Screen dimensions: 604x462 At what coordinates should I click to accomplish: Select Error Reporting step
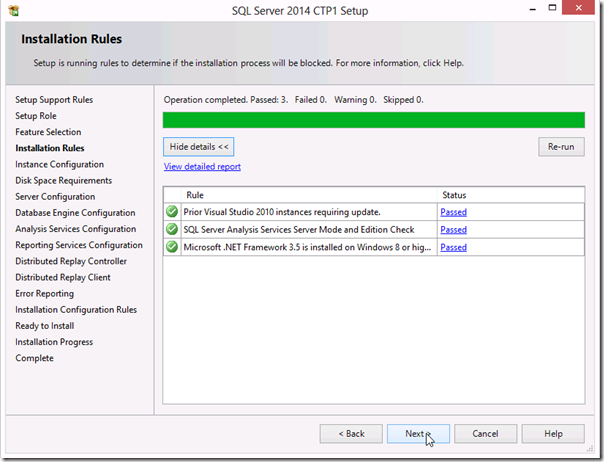click(44, 294)
